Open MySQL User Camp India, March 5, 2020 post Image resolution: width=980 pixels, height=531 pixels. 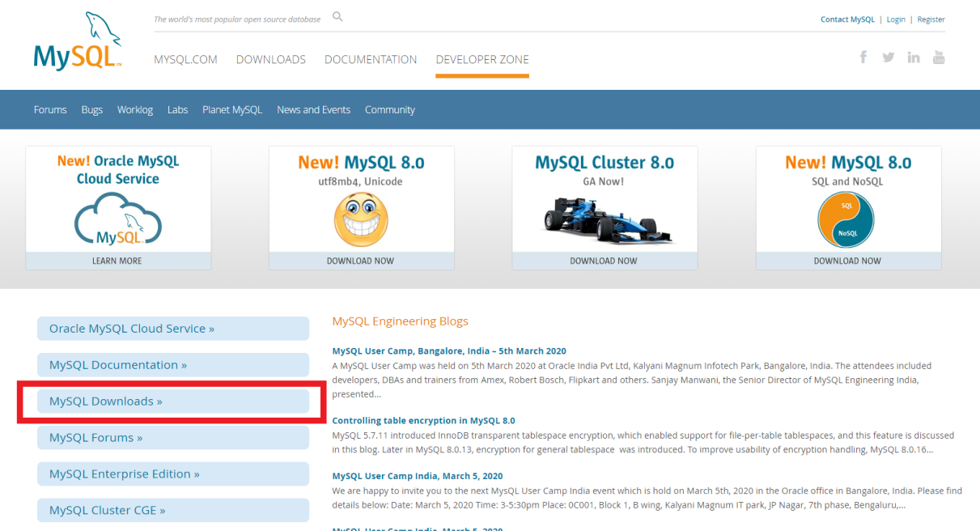click(x=418, y=476)
